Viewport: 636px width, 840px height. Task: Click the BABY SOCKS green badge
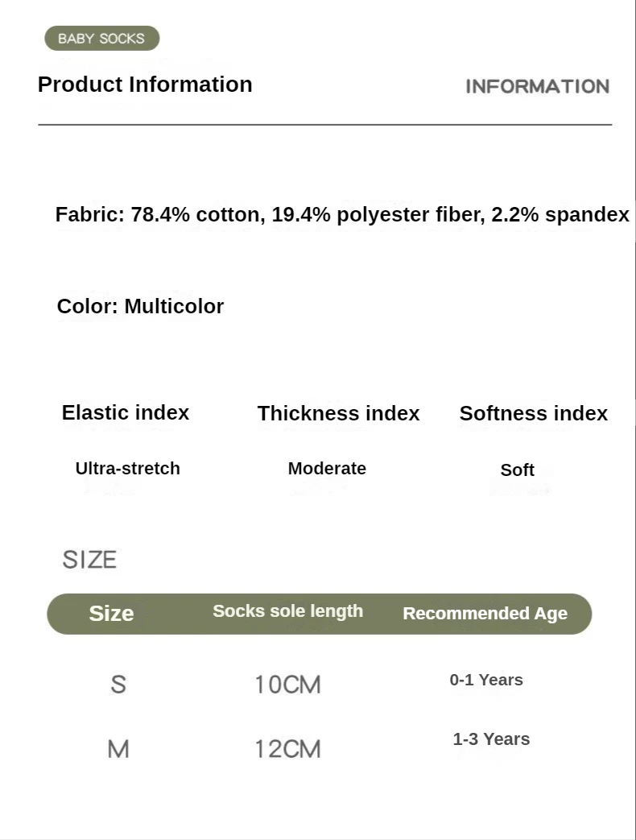[x=101, y=39]
